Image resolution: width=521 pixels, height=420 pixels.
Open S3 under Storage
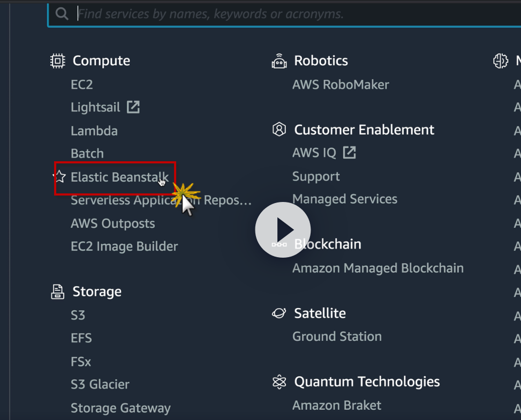[x=78, y=315]
